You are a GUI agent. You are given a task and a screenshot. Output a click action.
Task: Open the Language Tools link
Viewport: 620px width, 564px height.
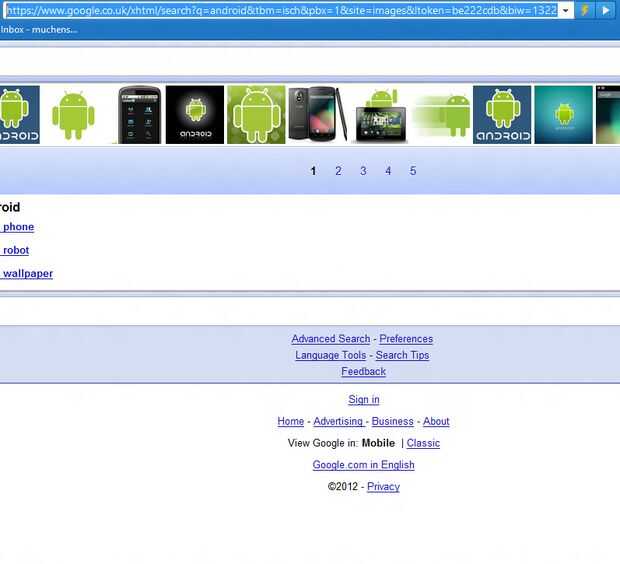[x=331, y=355]
